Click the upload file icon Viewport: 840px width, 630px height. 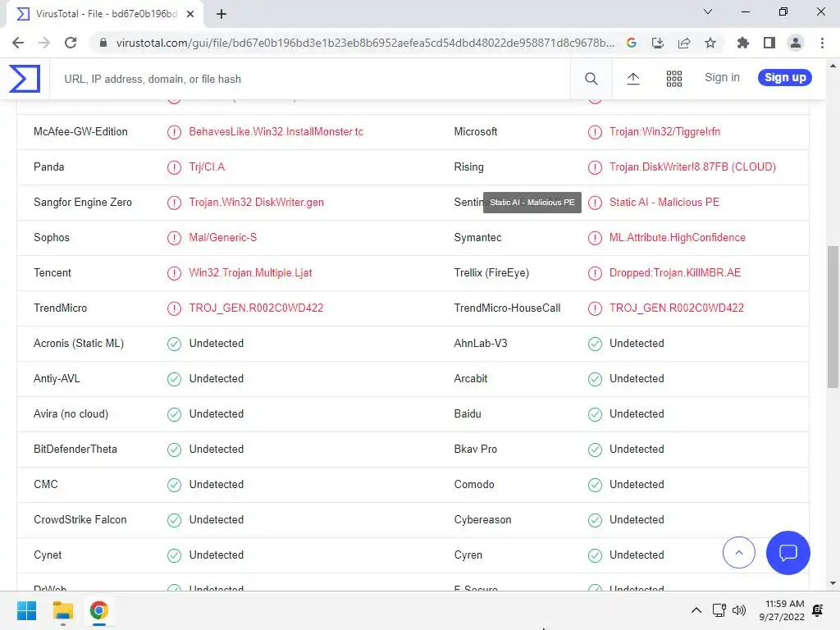pos(632,79)
